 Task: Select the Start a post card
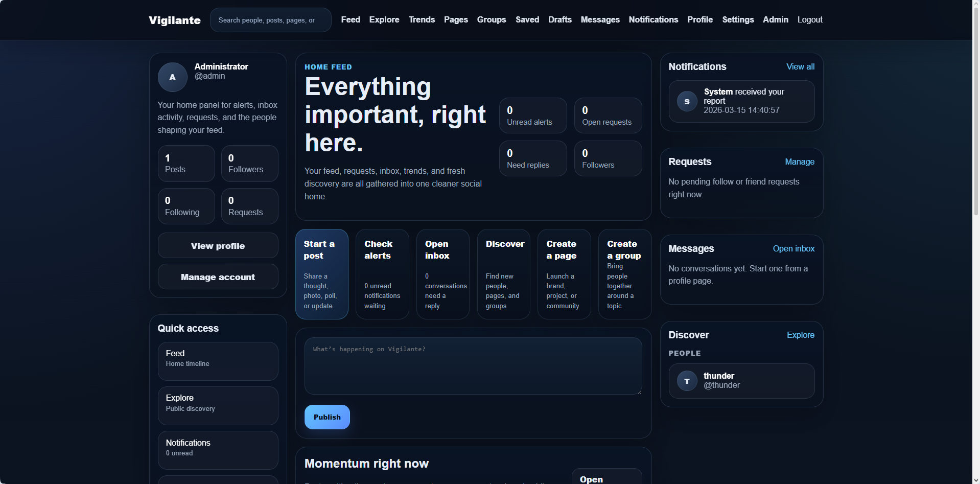click(x=321, y=274)
